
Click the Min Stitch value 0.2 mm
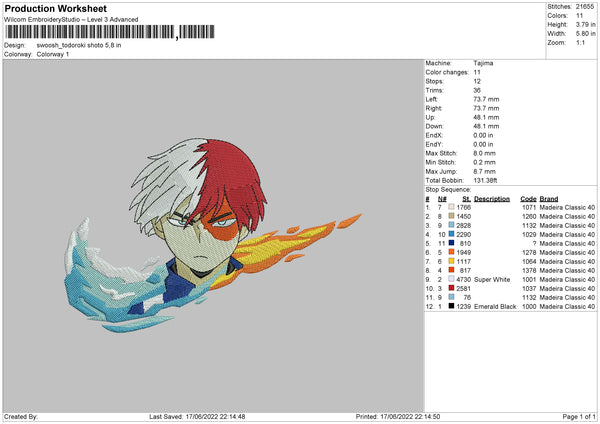484,162
